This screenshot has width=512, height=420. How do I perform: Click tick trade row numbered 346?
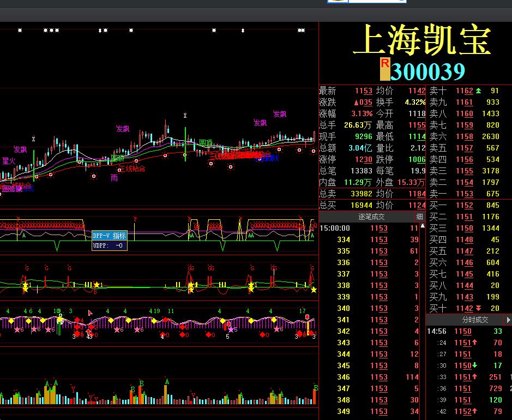tap(369, 377)
